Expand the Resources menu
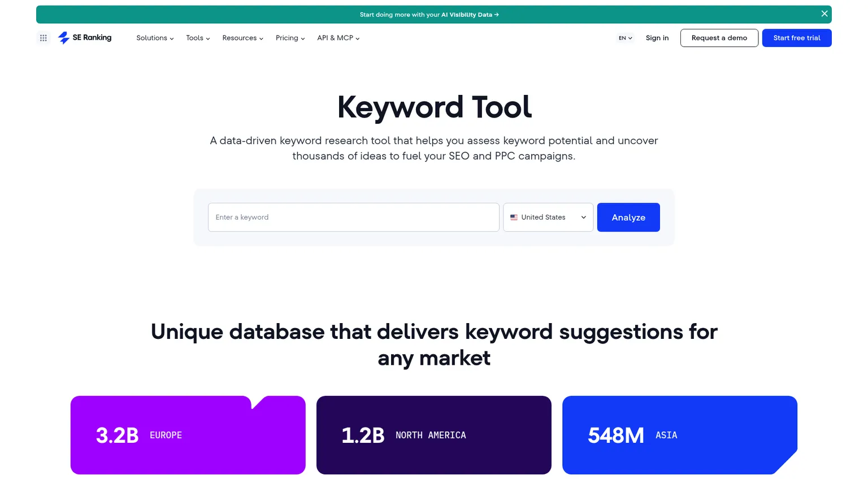 pyautogui.click(x=242, y=38)
